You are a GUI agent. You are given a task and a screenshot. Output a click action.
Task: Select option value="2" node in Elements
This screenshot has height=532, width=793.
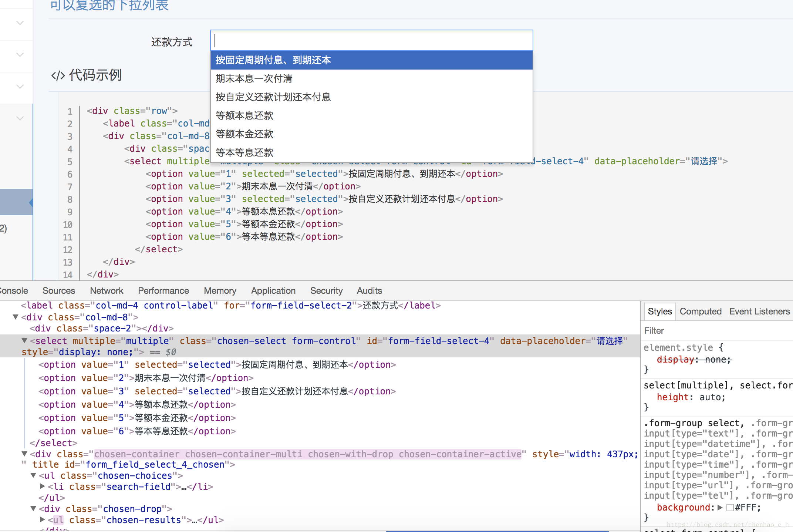(146, 378)
